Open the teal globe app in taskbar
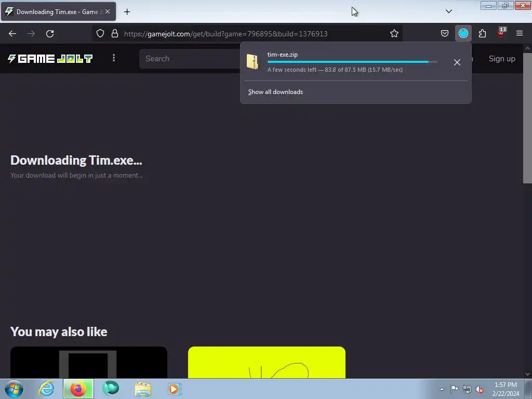The image size is (532, 399). [111, 389]
